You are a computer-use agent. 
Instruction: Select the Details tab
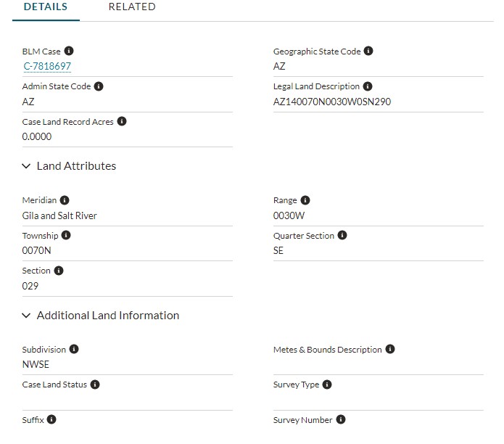tap(46, 7)
